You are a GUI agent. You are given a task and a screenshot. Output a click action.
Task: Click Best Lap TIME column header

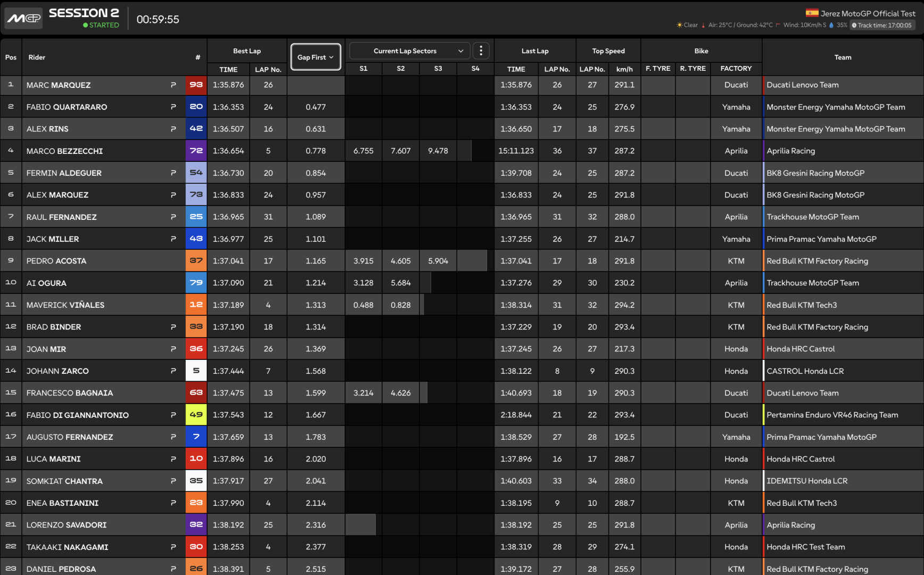[228, 69]
